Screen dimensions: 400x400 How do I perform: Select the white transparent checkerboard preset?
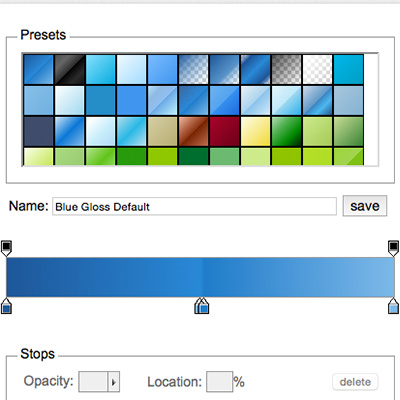coord(318,69)
